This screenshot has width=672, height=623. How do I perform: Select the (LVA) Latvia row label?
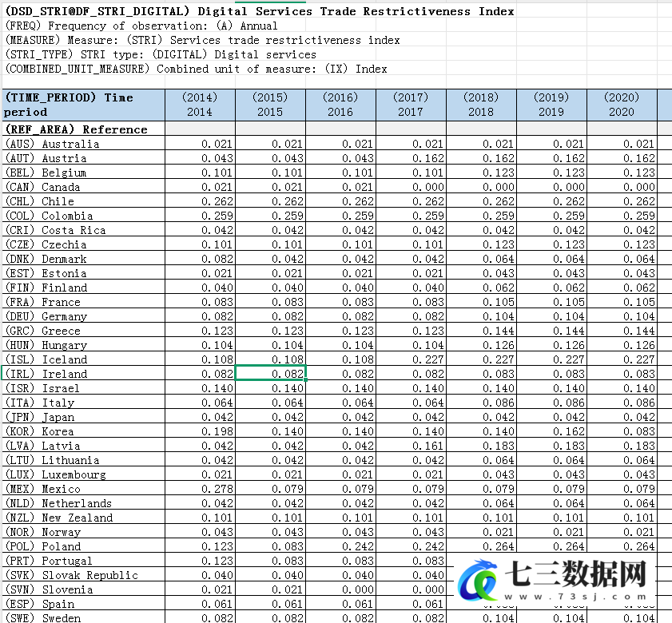84,445
